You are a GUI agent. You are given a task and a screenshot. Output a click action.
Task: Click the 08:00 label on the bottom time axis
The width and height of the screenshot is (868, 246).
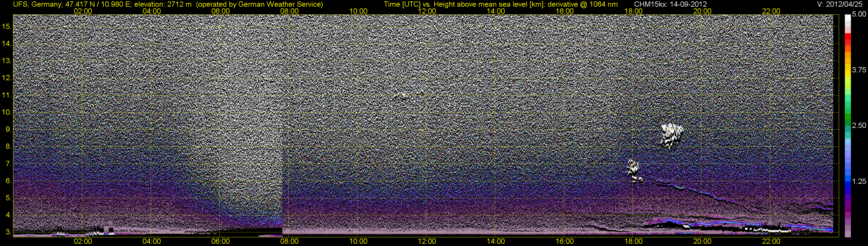(x=289, y=241)
